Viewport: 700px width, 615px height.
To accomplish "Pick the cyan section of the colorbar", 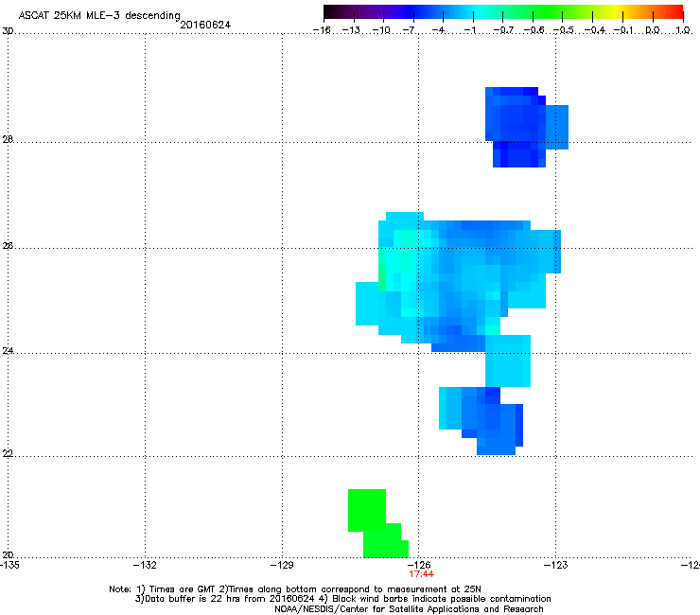I will click(480, 12).
